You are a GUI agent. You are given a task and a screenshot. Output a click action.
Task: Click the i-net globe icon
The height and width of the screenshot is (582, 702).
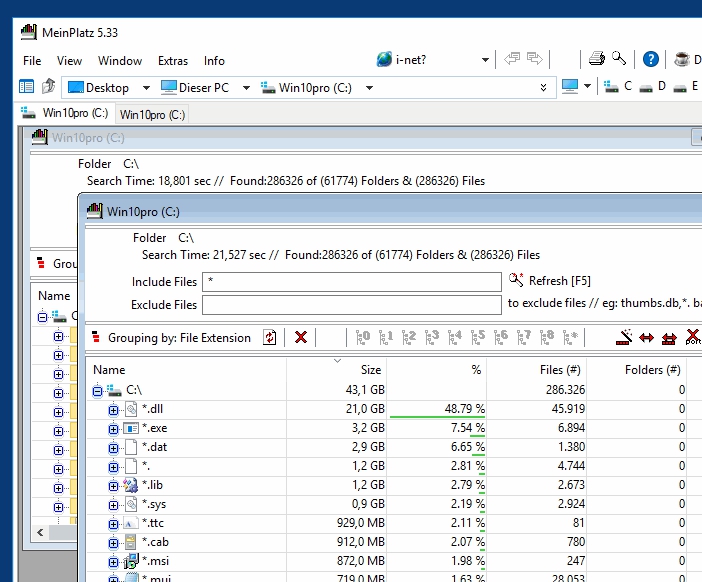pyautogui.click(x=384, y=60)
